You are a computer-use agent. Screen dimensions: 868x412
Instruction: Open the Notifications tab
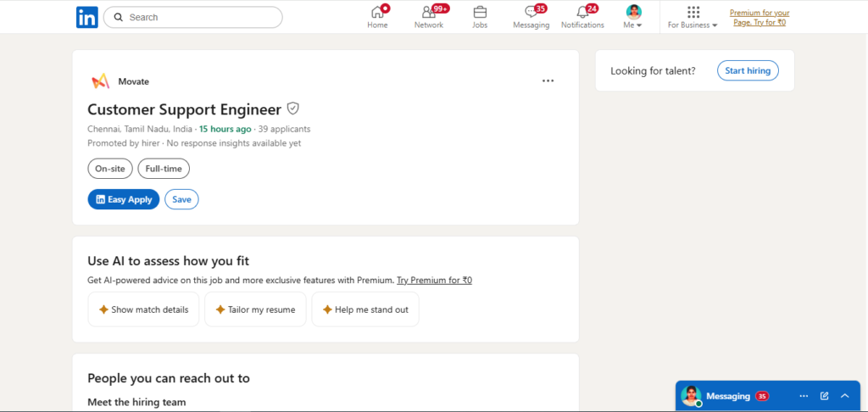pos(582,17)
